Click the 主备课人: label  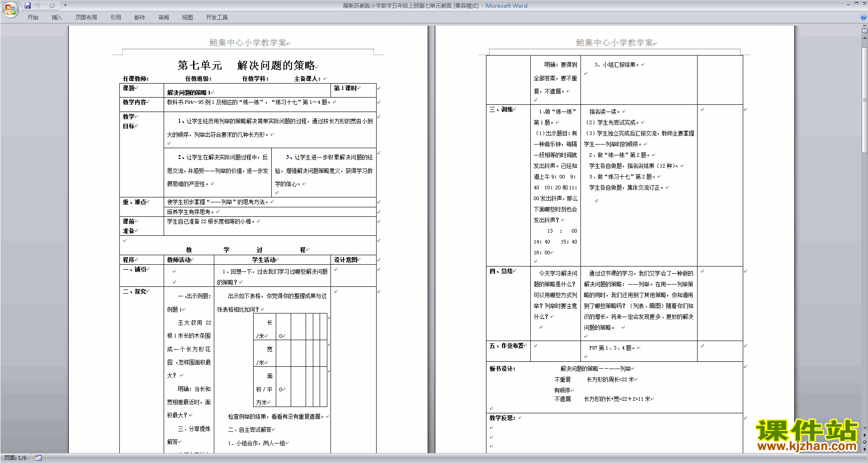307,79
